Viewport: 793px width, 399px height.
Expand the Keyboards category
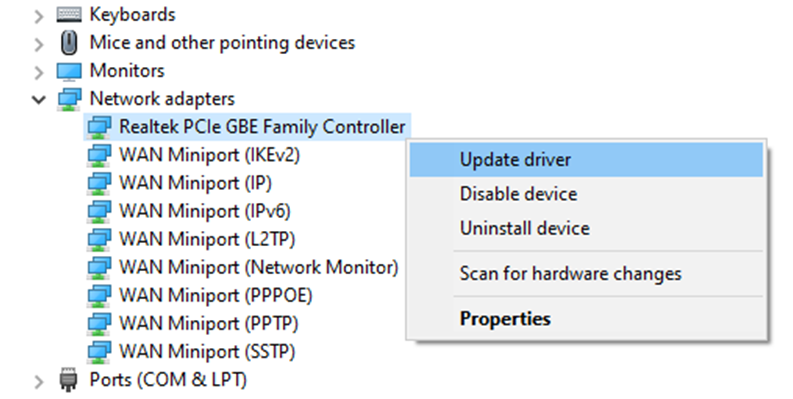[x=39, y=16]
